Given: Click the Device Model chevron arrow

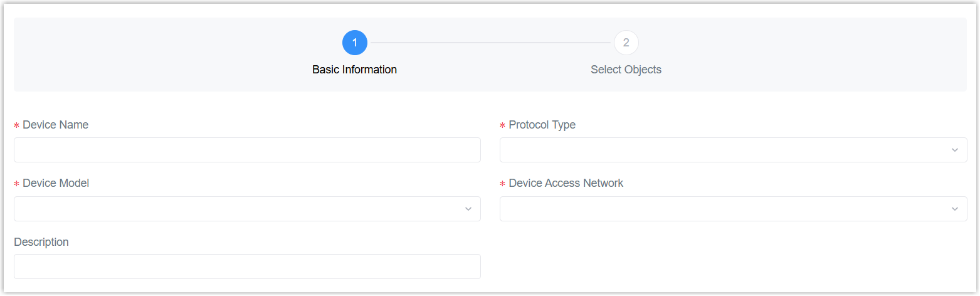Looking at the screenshot, I should 468,209.
